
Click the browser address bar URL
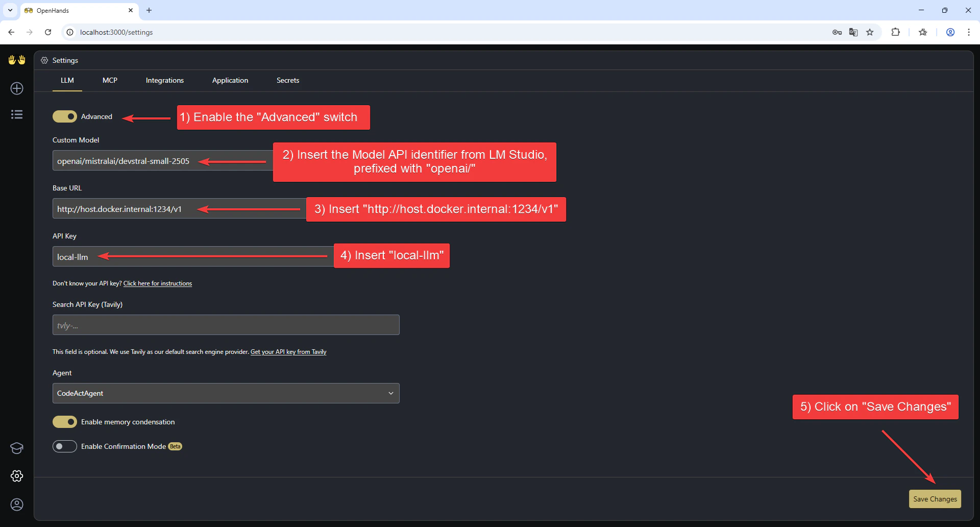[x=116, y=32]
